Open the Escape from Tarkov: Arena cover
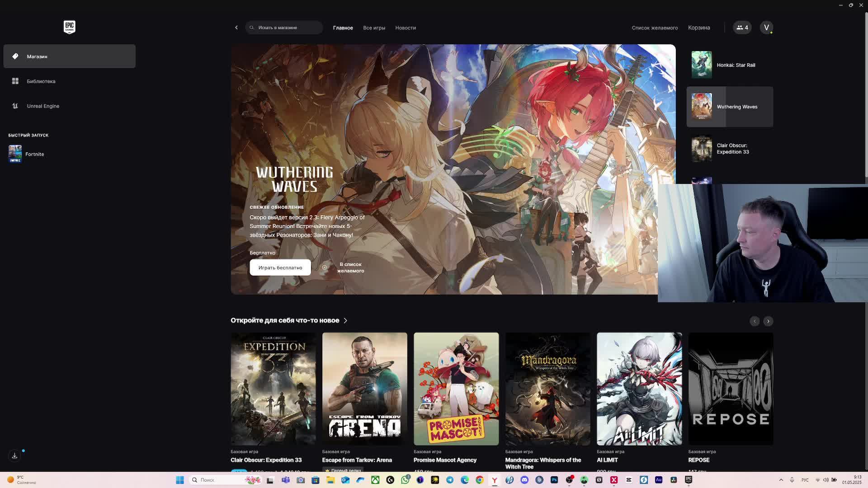Screen dimensions: 868x488 pos(364,389)
